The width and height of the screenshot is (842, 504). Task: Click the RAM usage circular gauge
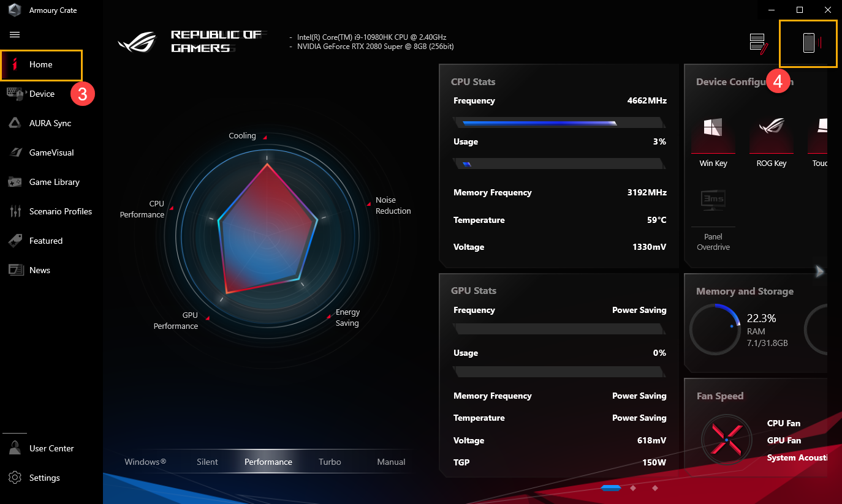point(715,329)
